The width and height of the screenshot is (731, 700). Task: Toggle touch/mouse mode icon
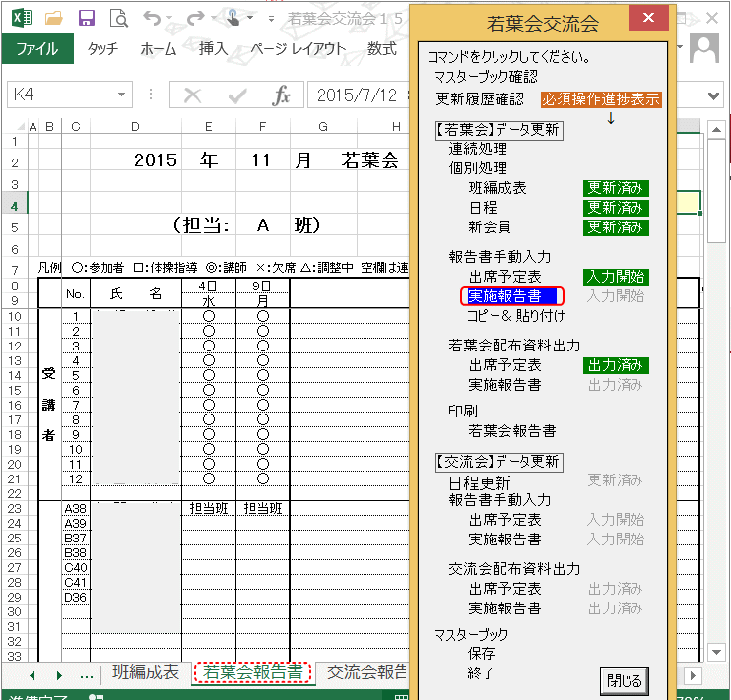coord(233,18)
